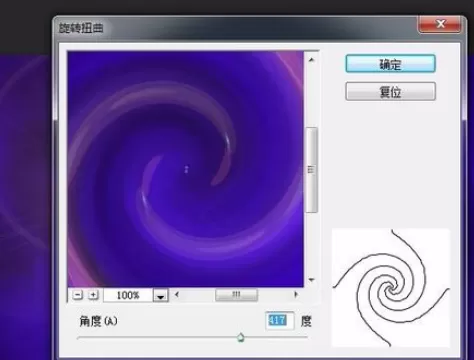The height and width of the screenshot is (360, 474).
Task: Click the purple swirl preview image
Action: 185,169
